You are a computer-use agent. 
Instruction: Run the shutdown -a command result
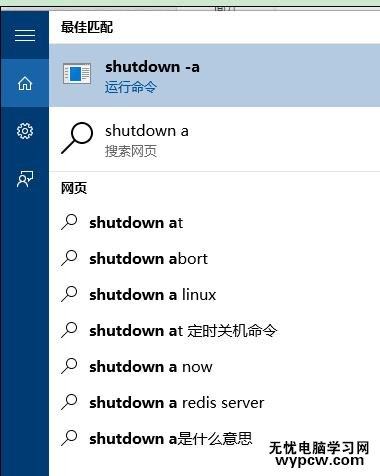click(215, 75)
